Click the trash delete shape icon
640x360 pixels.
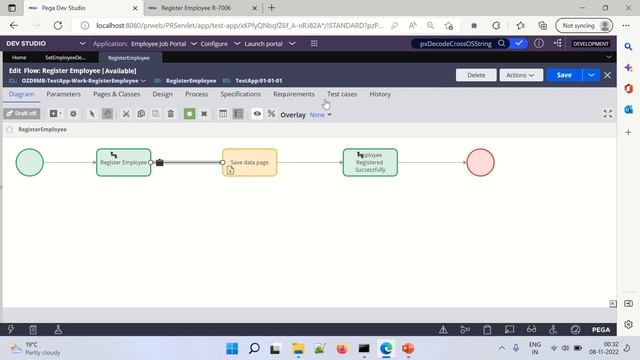pos(171,114)
